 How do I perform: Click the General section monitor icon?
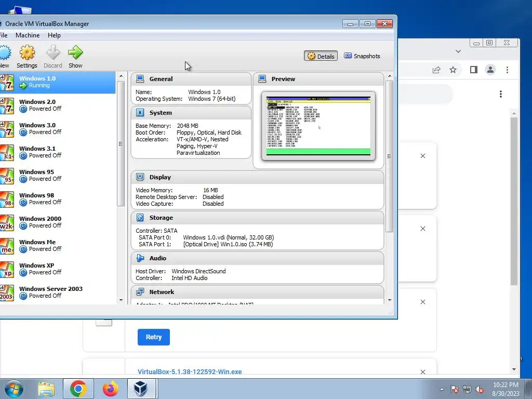click(140, 79)
